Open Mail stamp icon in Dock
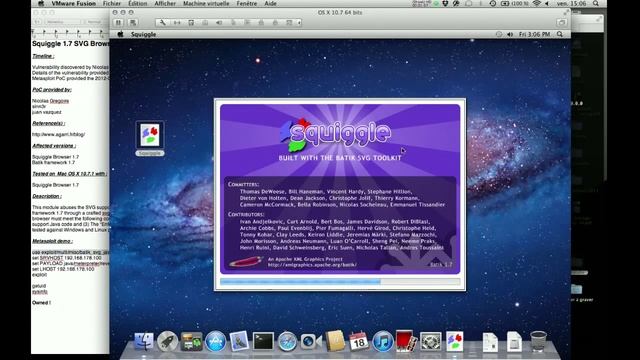The height and width of the screenshot is (360, 640). 239,341
